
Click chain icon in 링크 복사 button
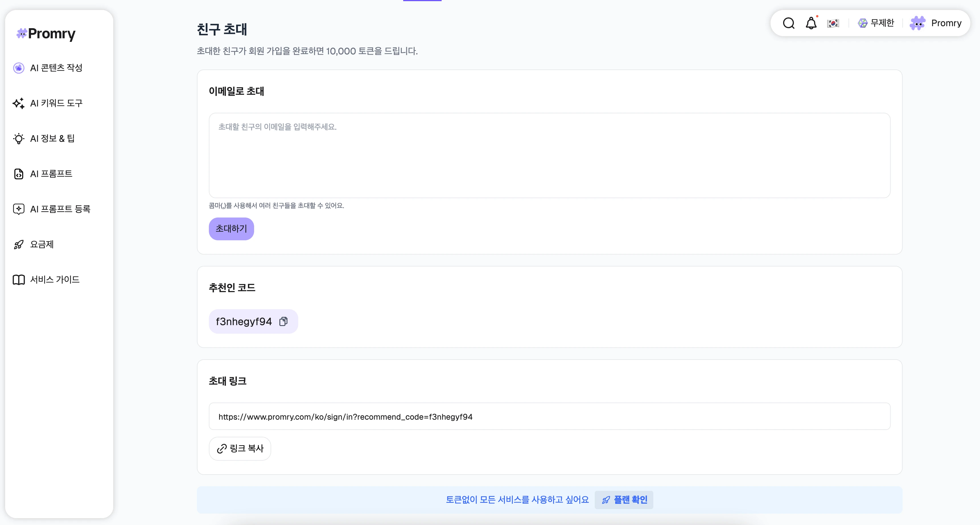[x=222, y=449]
